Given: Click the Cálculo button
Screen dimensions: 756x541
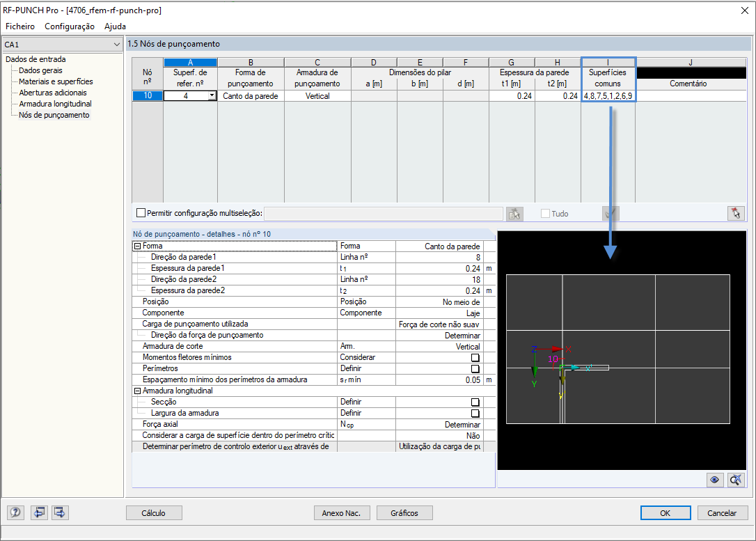Looking at the screenshot, I should (x=154, y=513).
